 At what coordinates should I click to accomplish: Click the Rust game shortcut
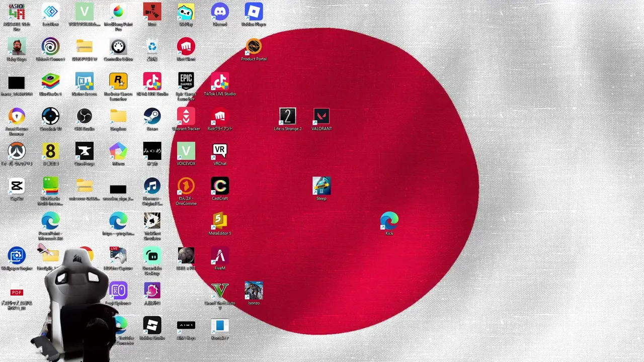coord(152,12)
